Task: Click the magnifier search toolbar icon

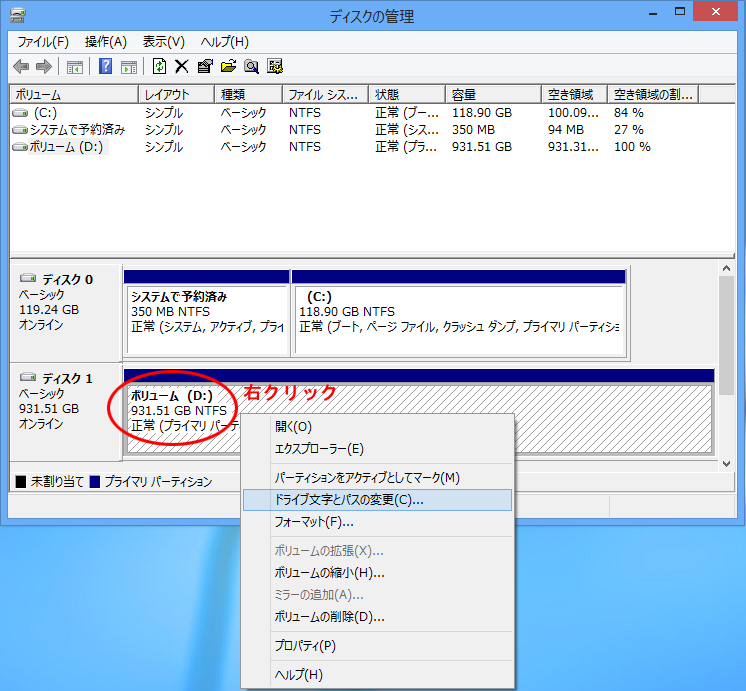Action: tap(251, 67)
